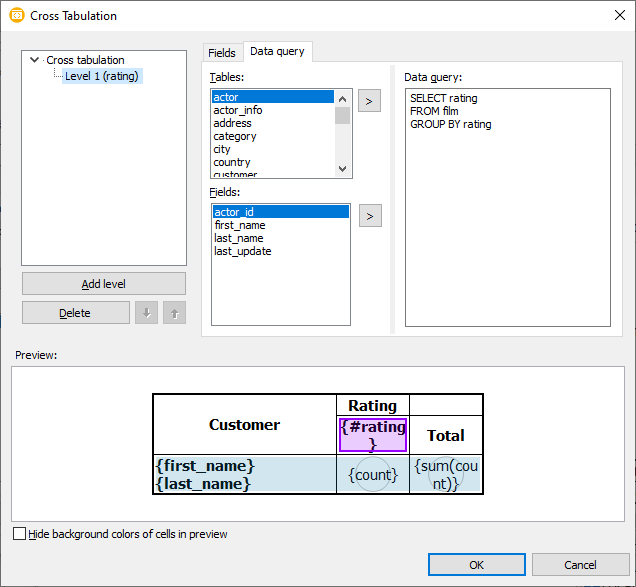Select last_name in the Fields list

pos(240,238)
